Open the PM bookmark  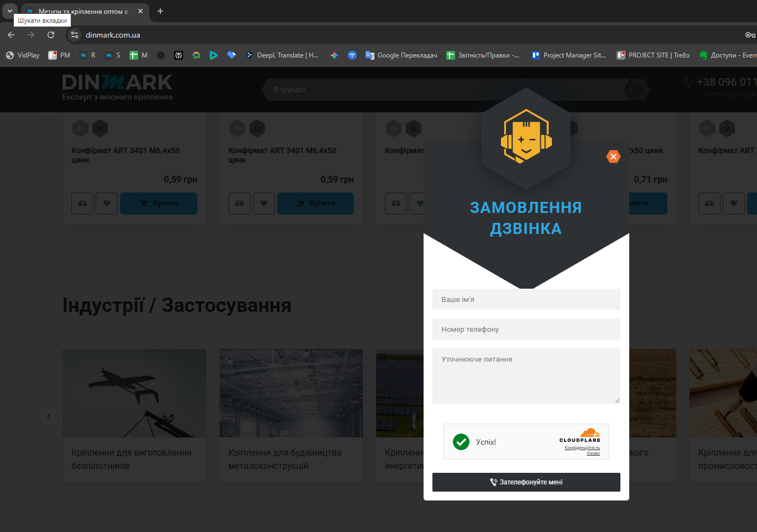point(59,55)
